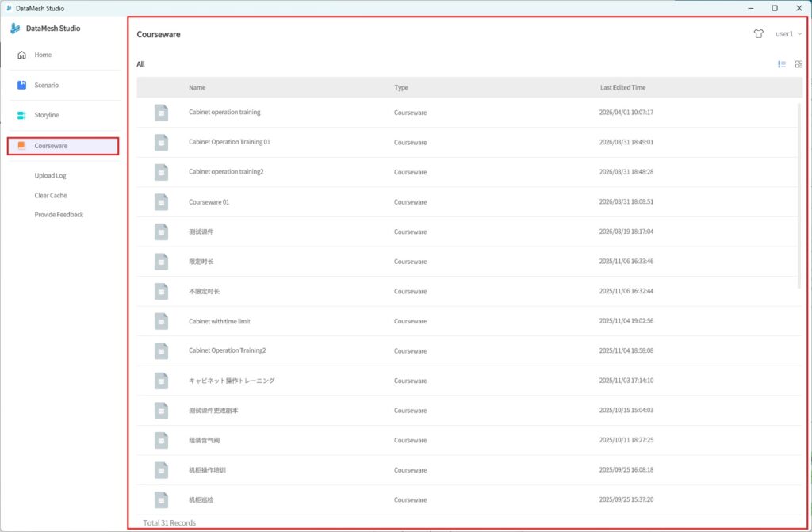812x532 pixels.
Task: Select Clear Cache in sidebar
Action: click(x=51, y=195)
